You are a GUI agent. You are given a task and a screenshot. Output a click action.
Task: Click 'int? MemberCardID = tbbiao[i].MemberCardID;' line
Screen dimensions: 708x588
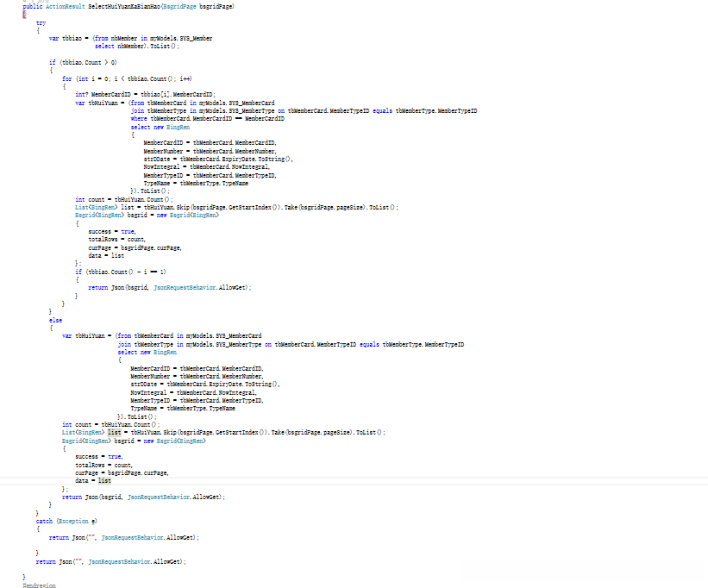(146, 94)
